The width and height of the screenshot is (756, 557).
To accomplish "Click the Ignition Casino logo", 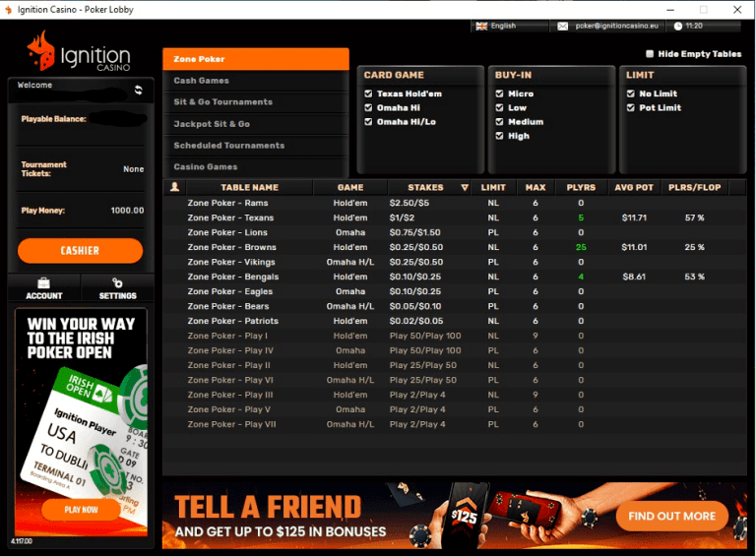I will coord(79,52).
